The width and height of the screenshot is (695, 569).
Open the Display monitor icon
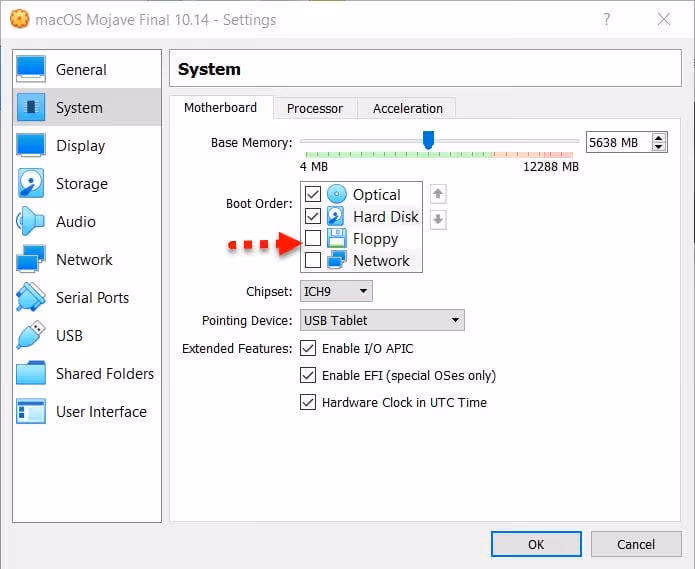(31, 145)
